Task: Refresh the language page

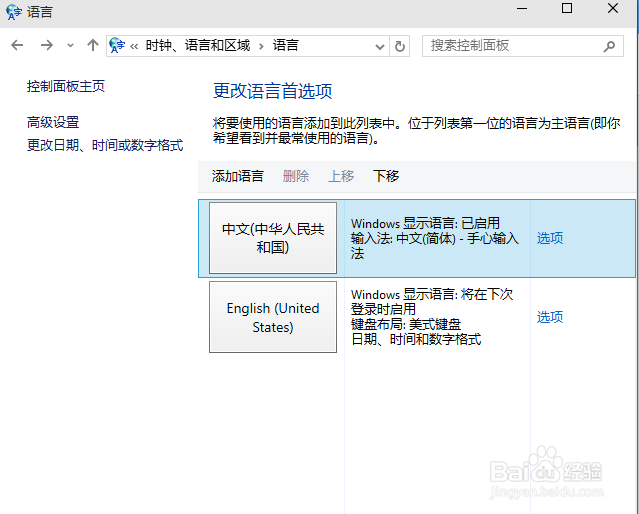Action: (400, 46)
